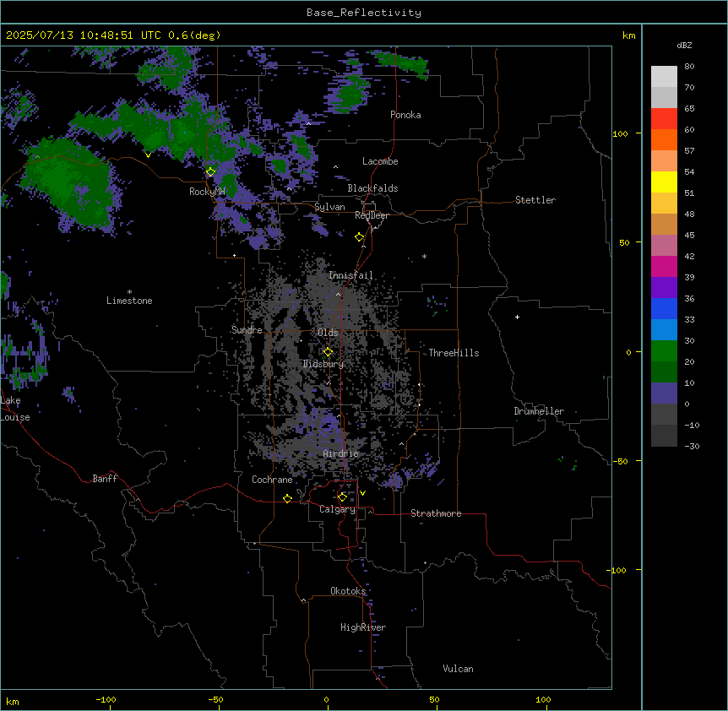
Task: Select the violet 39-36 dBZ legend swatch
Action: (x=664, y=288)
